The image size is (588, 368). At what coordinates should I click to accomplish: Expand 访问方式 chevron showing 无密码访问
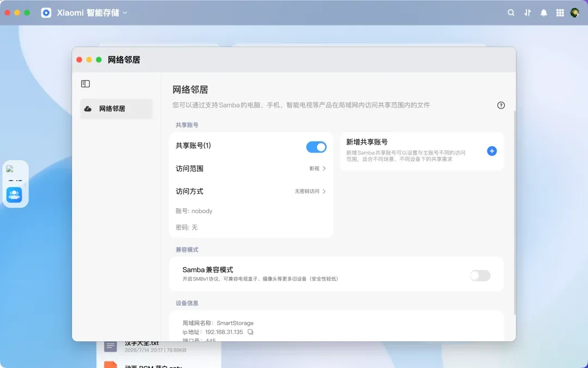pos(324,191)
